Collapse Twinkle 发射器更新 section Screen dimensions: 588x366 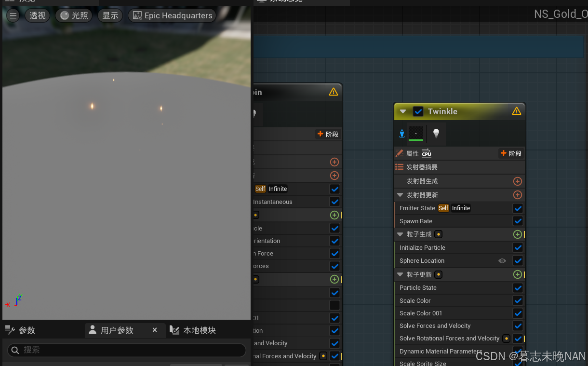(x=400, y=195)
